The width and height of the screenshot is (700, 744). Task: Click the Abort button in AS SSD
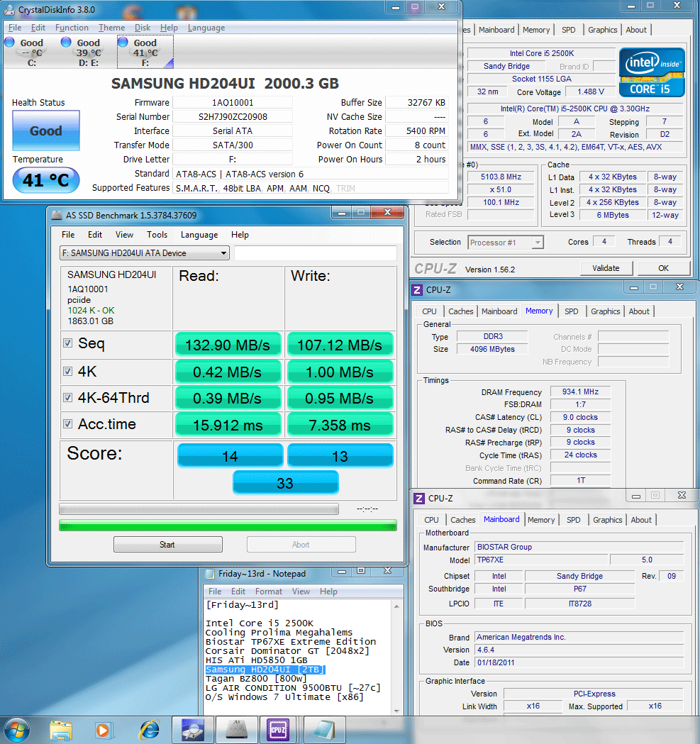click(x=301, y=545)
